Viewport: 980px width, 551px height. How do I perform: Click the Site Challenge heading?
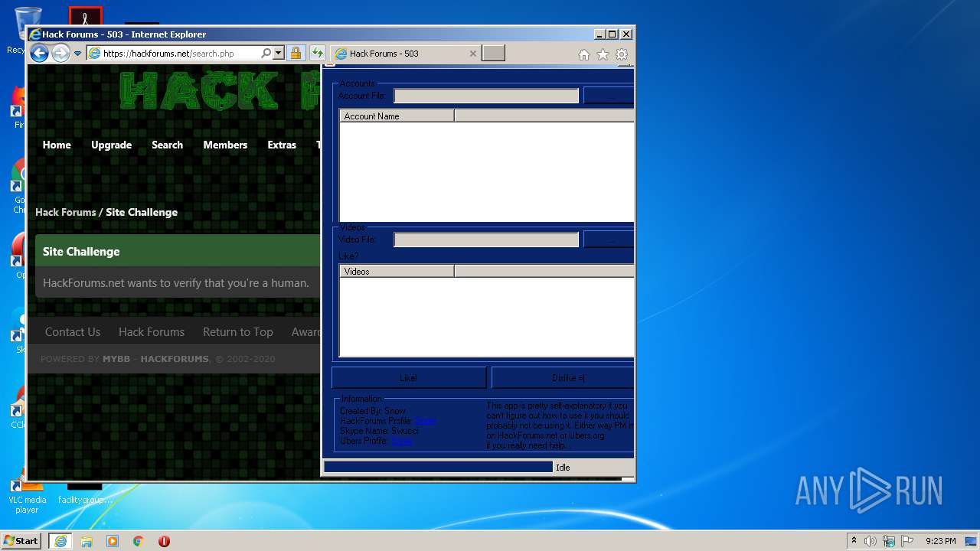coord(81,251)
